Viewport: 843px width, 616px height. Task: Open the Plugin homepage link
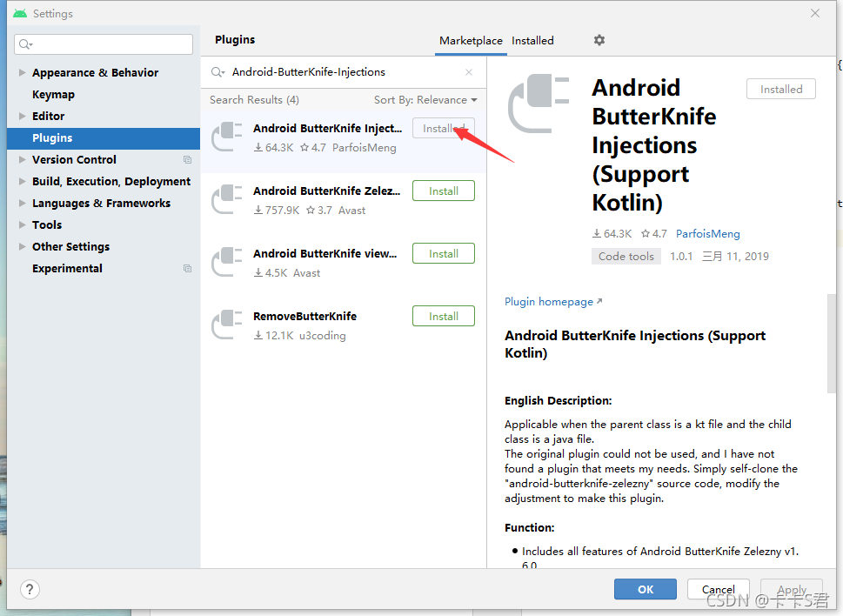tap(553, 302)
